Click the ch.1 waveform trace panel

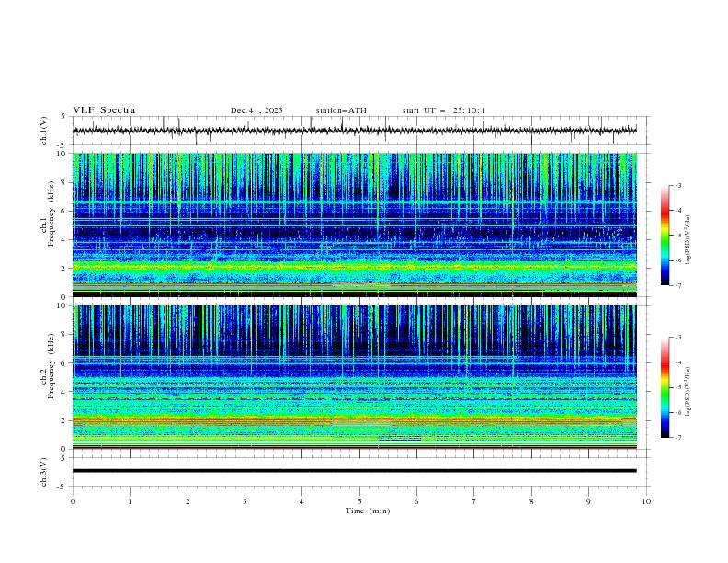361,131
